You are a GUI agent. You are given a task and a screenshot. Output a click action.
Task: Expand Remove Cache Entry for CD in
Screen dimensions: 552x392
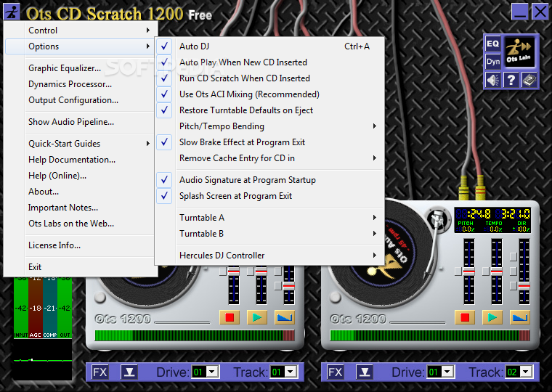[269, 158]
